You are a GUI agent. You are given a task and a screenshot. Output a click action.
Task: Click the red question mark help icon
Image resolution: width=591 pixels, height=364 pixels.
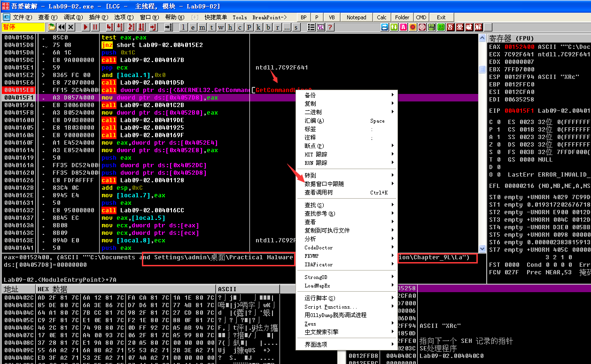330,27
